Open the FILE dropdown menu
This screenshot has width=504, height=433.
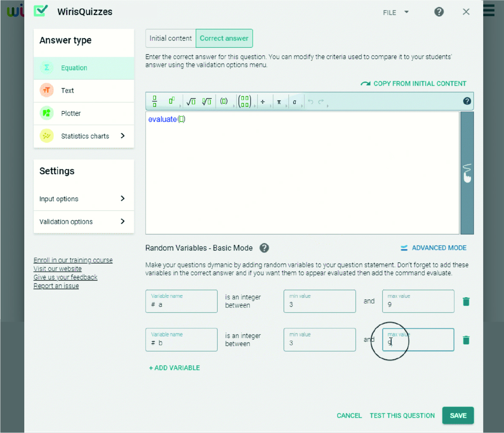(396, 12)
